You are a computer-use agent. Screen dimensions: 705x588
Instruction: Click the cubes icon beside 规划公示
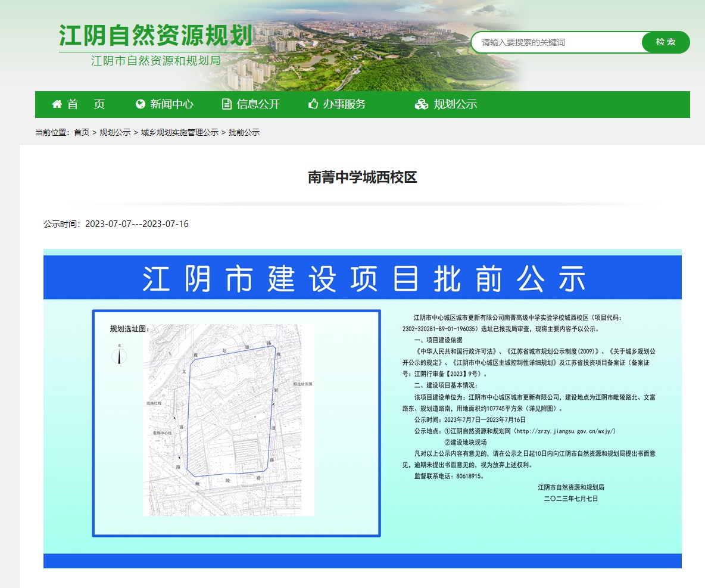click(422, 104)
